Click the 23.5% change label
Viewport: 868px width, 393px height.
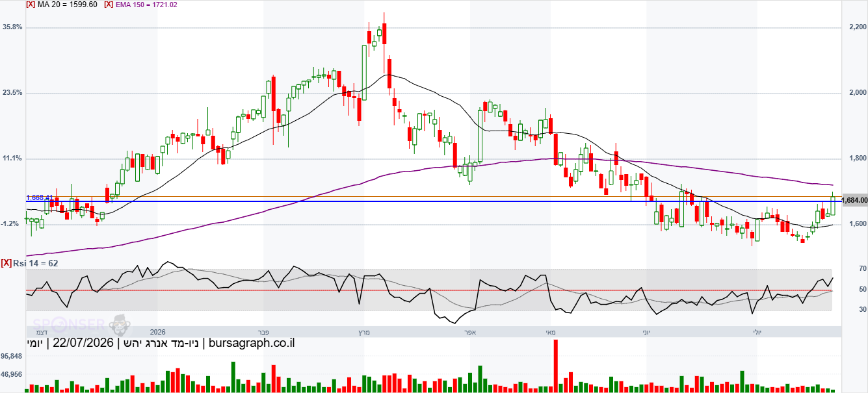coord(13,93)
